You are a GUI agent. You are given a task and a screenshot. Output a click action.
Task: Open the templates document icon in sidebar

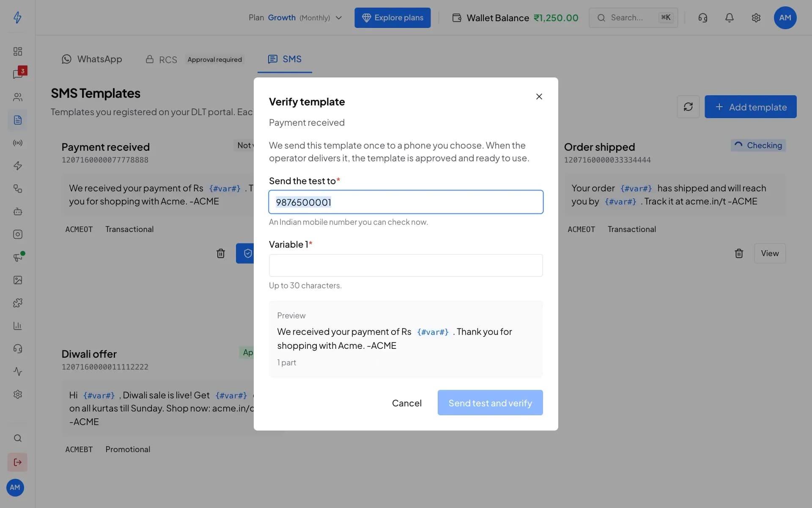(17, 120)
